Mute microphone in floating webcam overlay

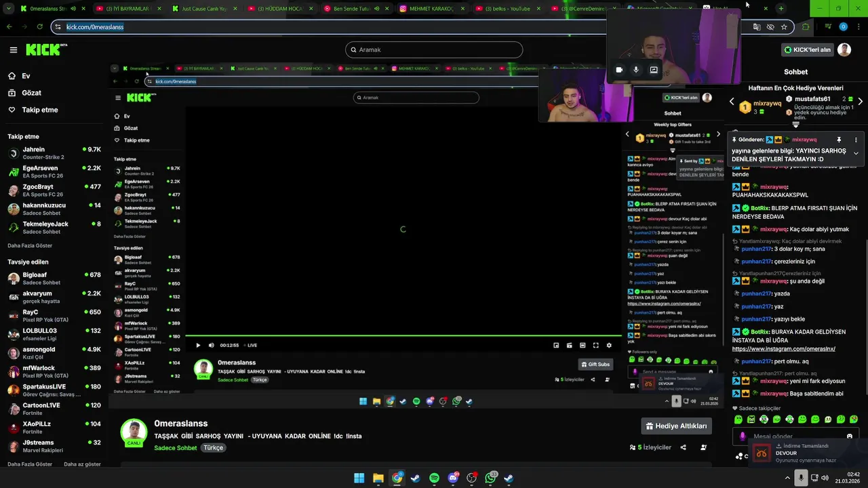tap(636, 69)
